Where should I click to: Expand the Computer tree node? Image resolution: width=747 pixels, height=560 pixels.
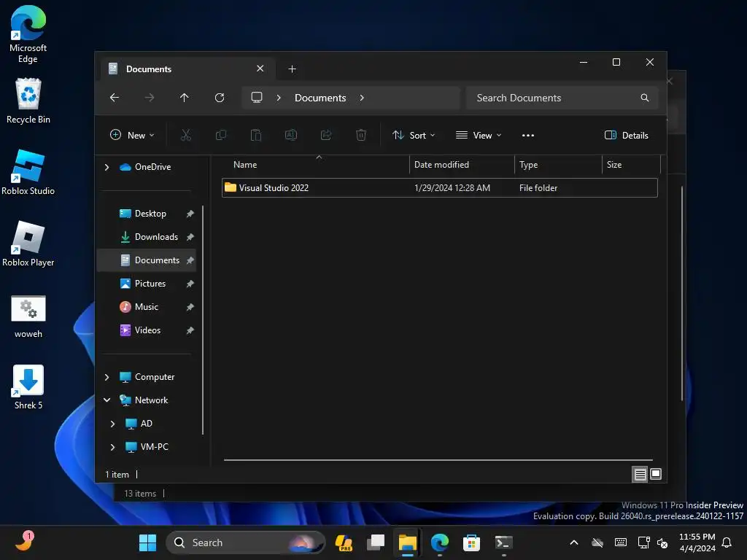[107, 377]
